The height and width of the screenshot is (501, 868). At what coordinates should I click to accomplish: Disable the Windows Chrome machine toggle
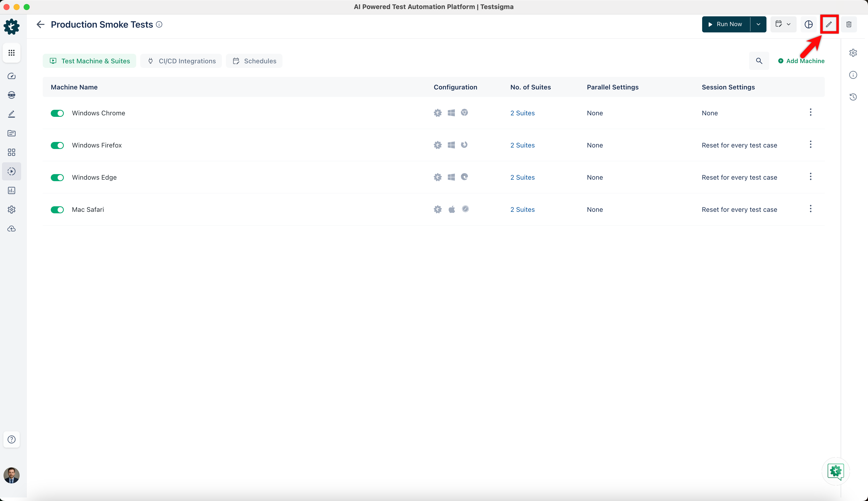click(57, 113)
